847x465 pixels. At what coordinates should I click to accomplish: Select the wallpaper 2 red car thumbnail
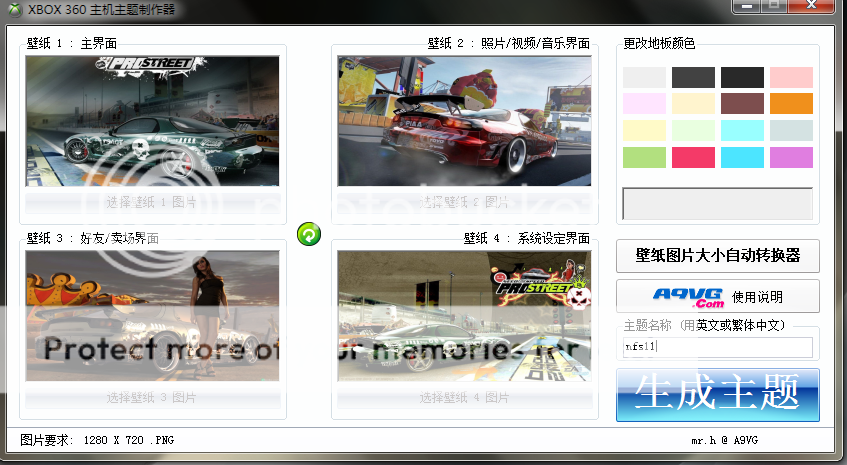tap(464, 121)
